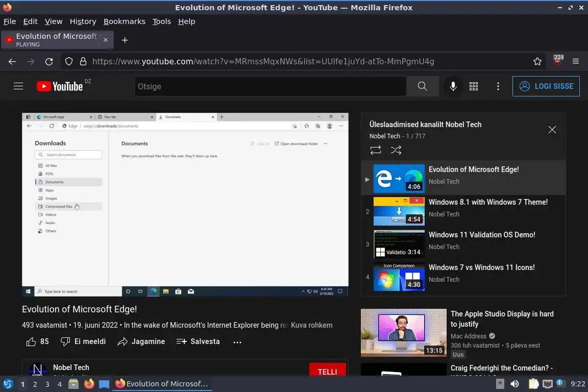Open the YouTube apps grid icon
Image resolution: width=588 pixels, height=392 pixels.
(x=474, y=86)
